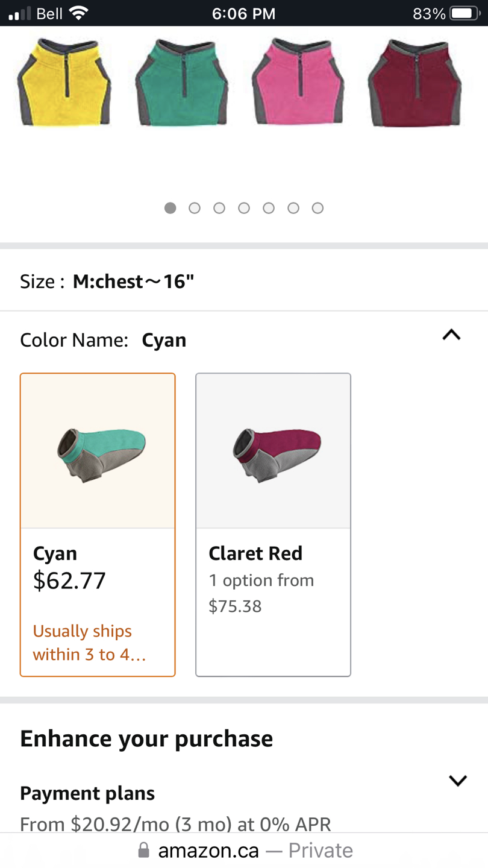This screenshot has width=488, height=868.
Task: Choose the Claret Red color option
Action: pyautogui.click(x=273, y=524)
